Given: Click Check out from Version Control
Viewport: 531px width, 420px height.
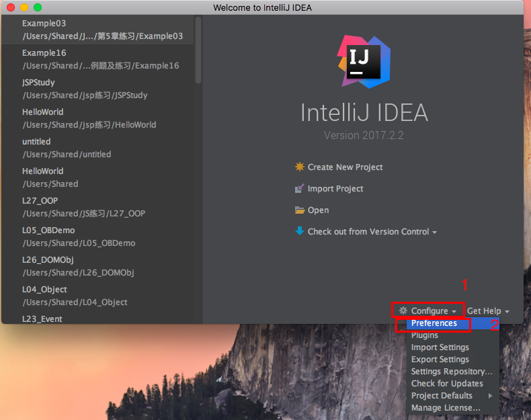Looking at the screenshot, I should pyautogui.click(x=368, y=231).
